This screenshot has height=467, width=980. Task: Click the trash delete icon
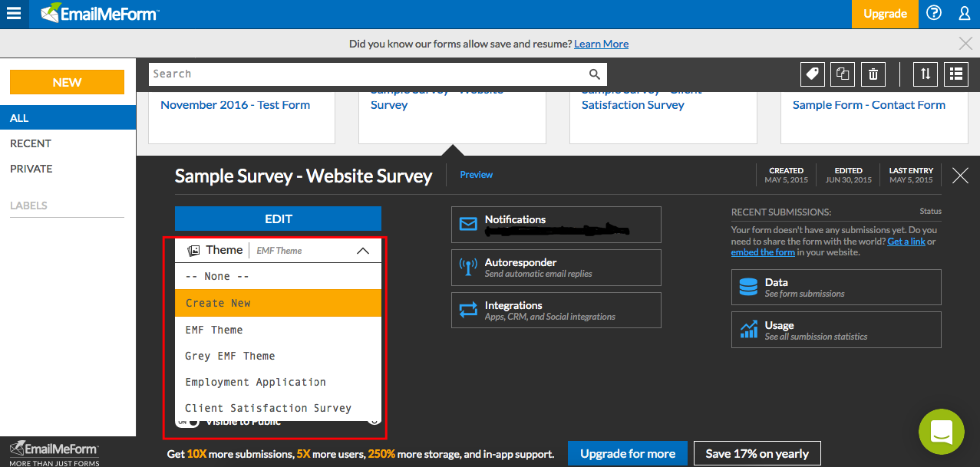[x=873, y=74]
